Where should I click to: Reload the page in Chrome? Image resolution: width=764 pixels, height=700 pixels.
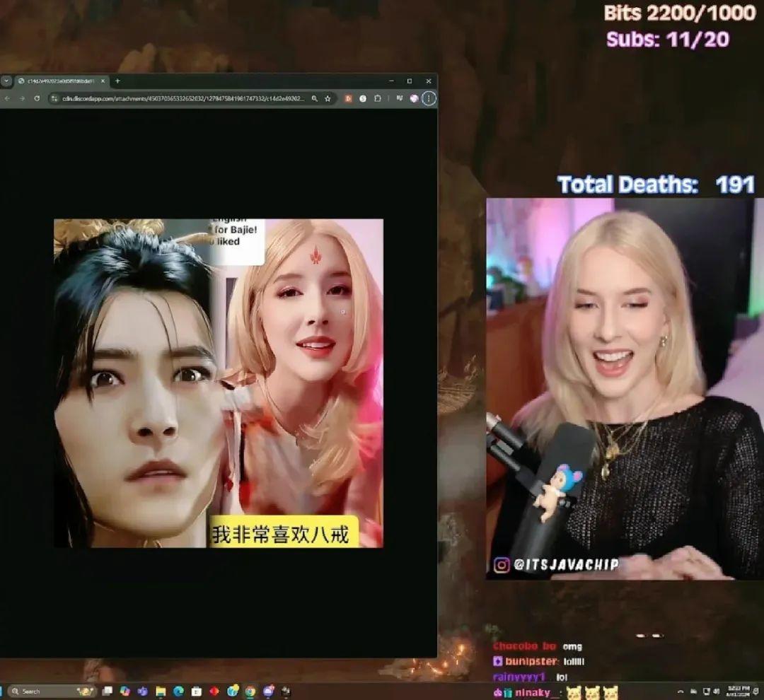point(37,98)
